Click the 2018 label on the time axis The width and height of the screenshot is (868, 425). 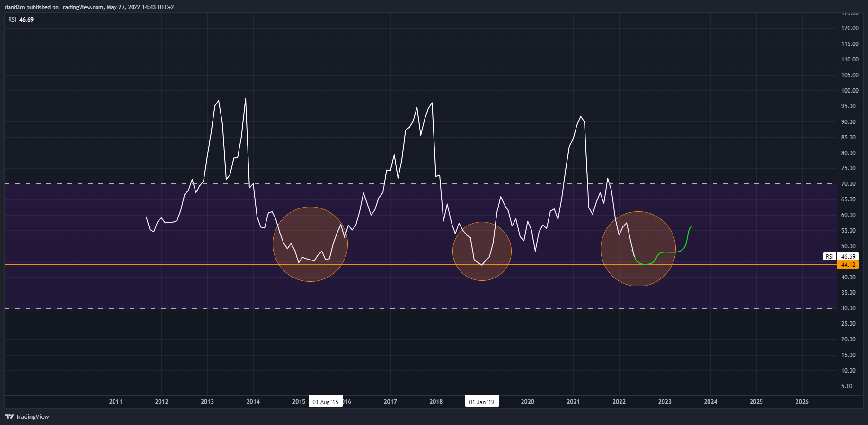(x=436, y=402)
